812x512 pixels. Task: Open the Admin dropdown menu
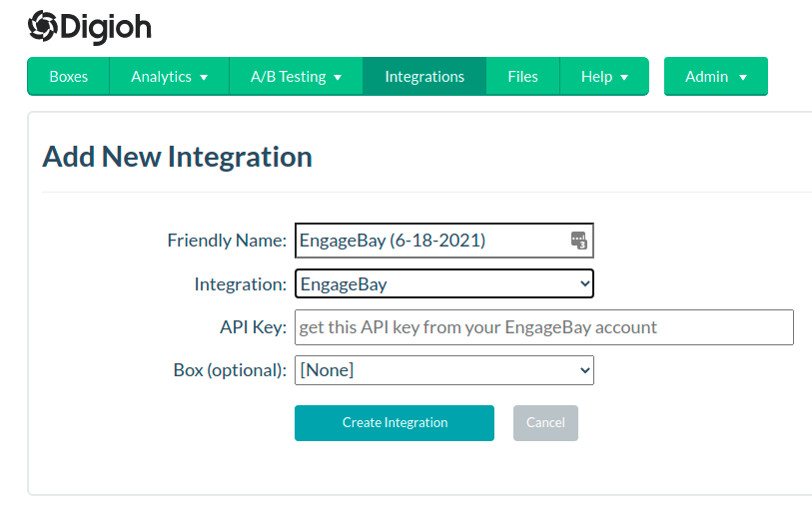pyautogui.click(x=716, y=77)
